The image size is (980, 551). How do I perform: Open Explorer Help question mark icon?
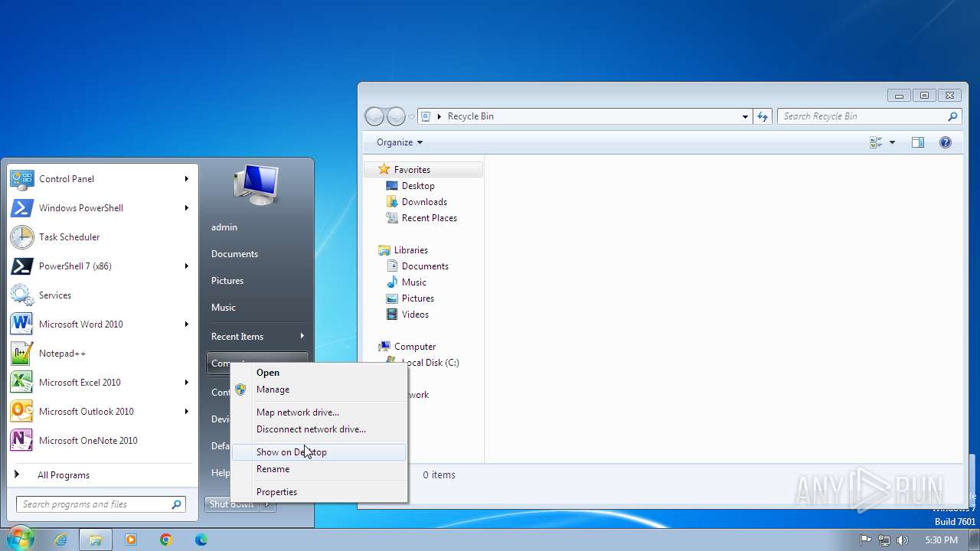pyautogui.click(x=946, y=142)
